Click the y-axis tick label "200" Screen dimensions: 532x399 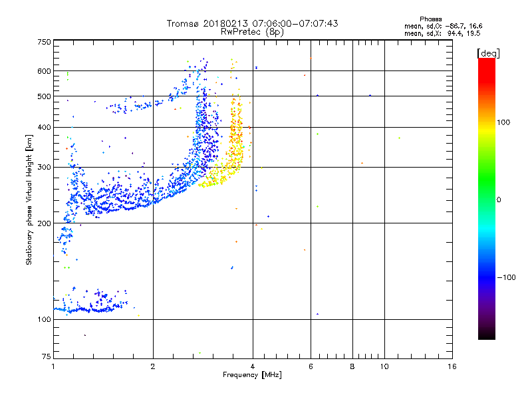coord(44,223)
